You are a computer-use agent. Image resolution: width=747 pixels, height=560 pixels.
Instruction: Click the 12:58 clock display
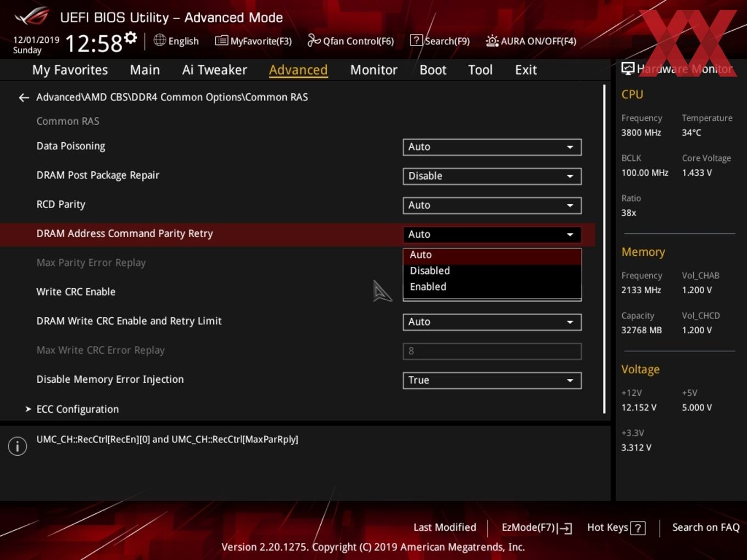pos(94,43)
